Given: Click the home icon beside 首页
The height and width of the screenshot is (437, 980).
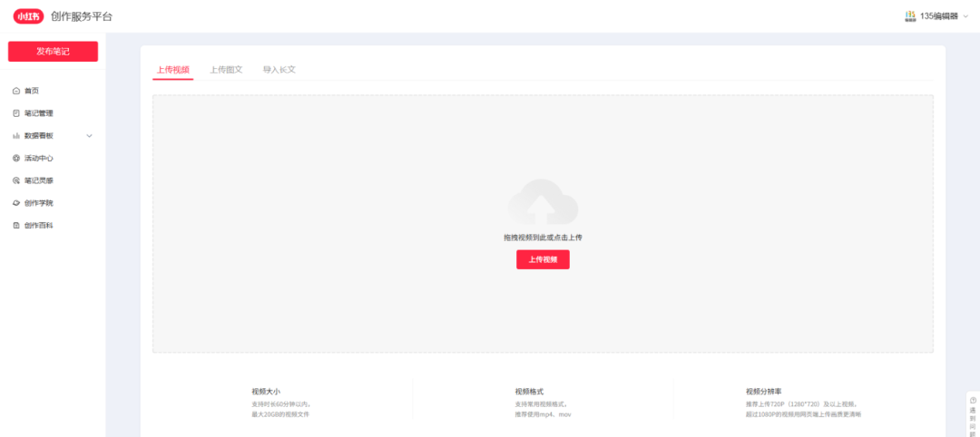Looking at the screenshot, I should (16, 91).
